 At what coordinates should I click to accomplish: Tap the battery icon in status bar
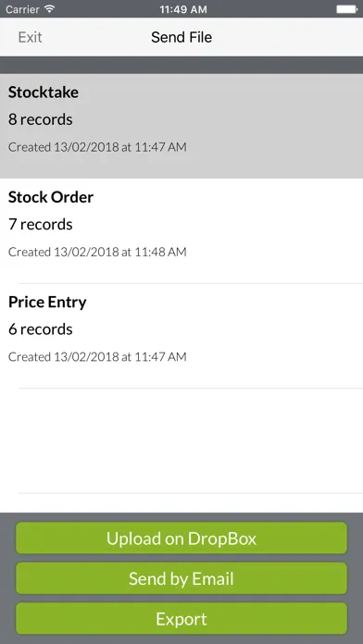[x=347, y=8]
